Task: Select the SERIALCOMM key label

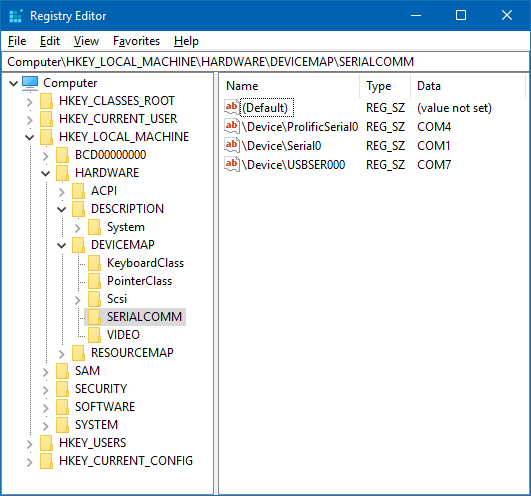Action: pyautogui.click(x=144, y=317)
